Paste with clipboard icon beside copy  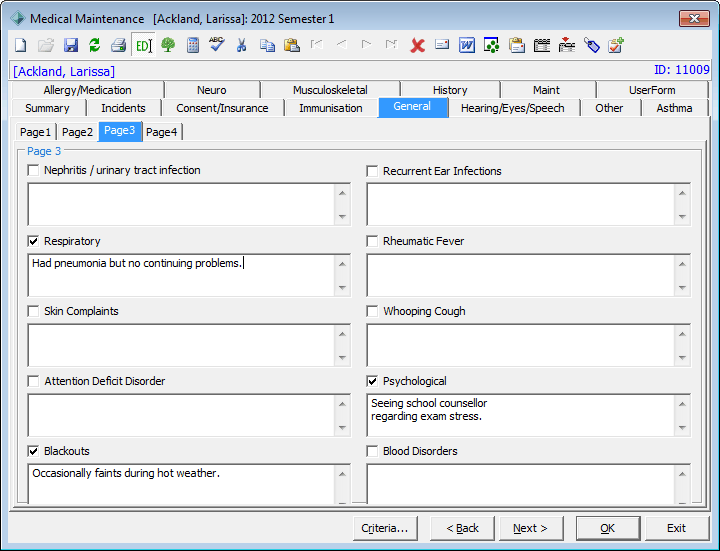click(x=292, y=45)
